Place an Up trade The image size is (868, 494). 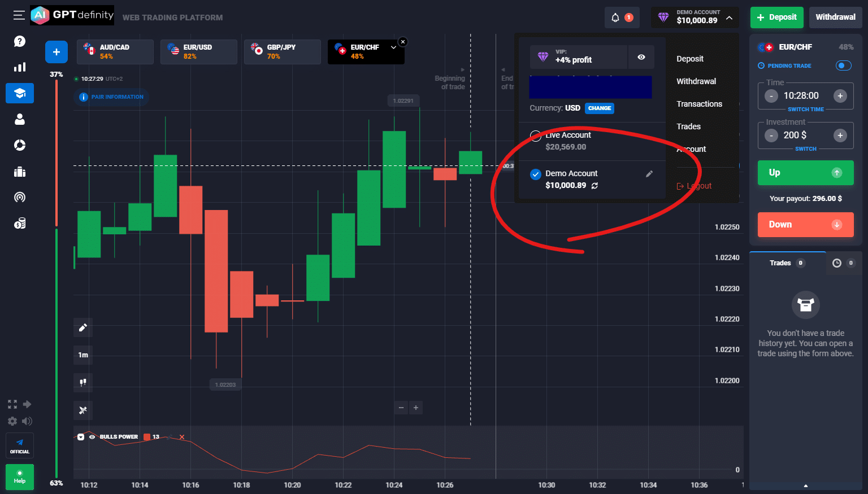point(806,173)
